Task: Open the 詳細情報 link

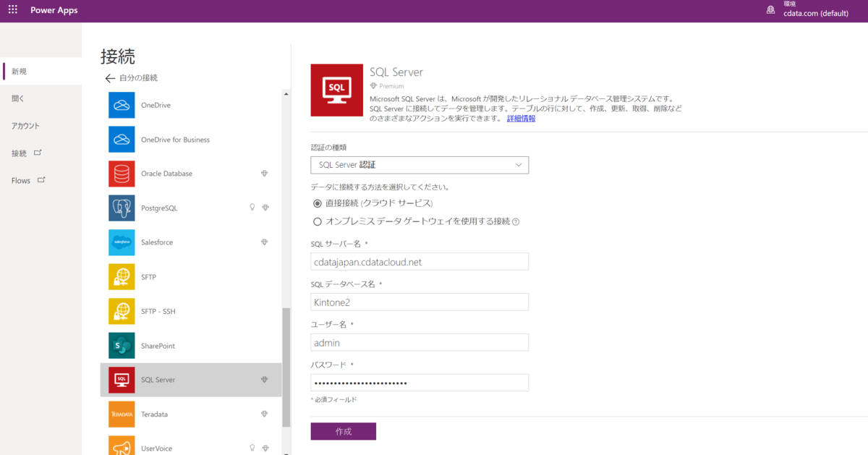Action: pyautogui.click(x=521, y=118)
